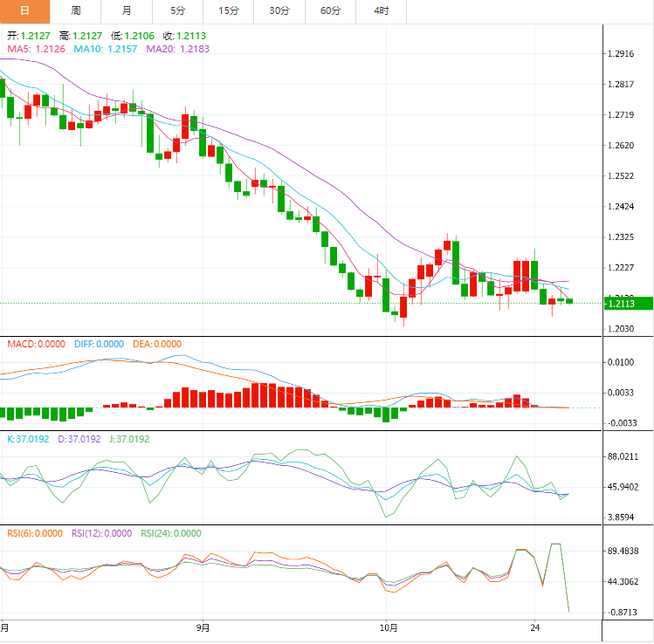
Task: Open the 5分 timeframe tab
Action: 178,11
